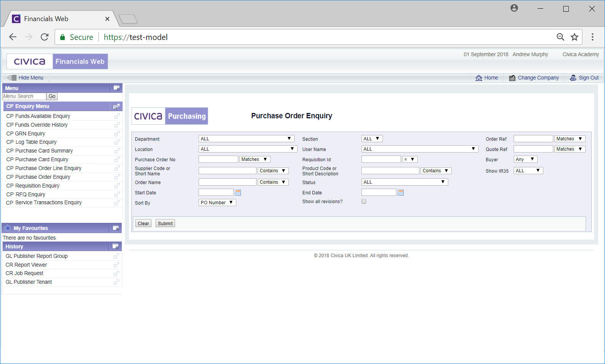Open CP Purchase Order Line Enquiry new window icon
Screen dimensions: 605x364
pyautogui.click(x=117, y=168)
